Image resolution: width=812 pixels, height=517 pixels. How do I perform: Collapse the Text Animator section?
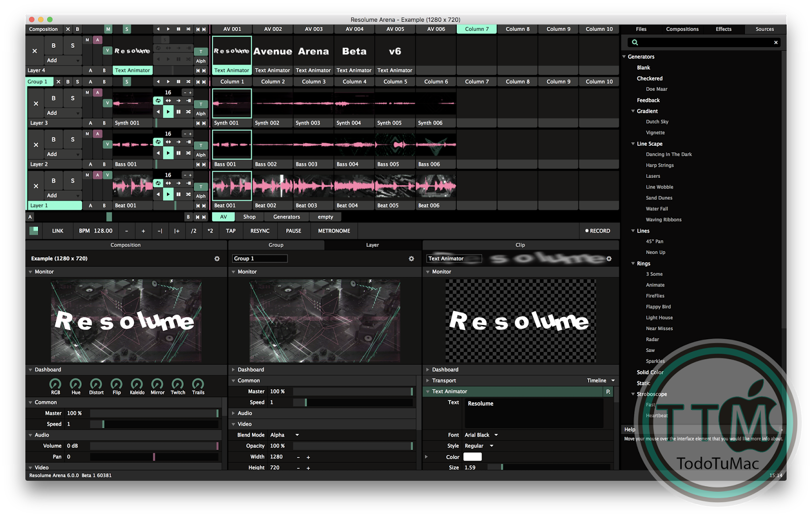point(428,392)
